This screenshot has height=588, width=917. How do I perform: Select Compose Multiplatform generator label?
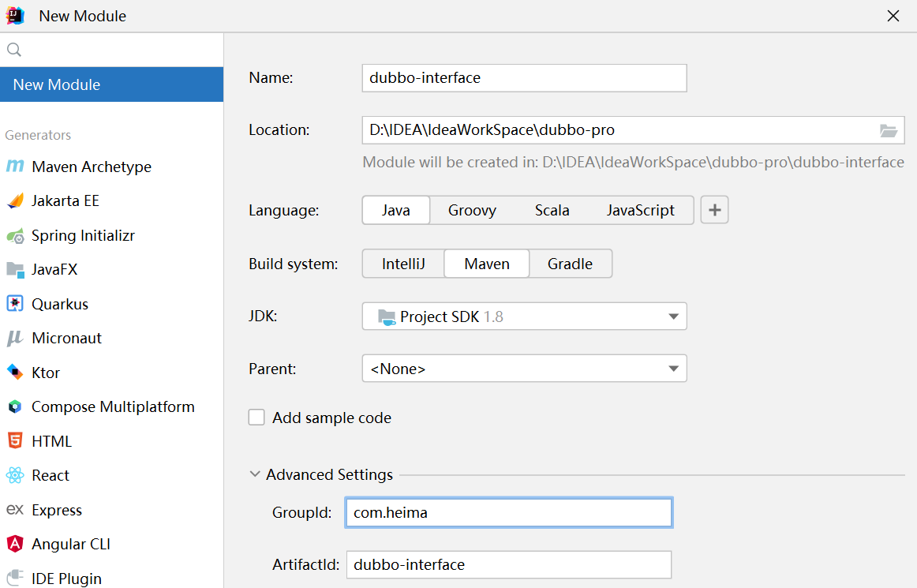[113, 406]
